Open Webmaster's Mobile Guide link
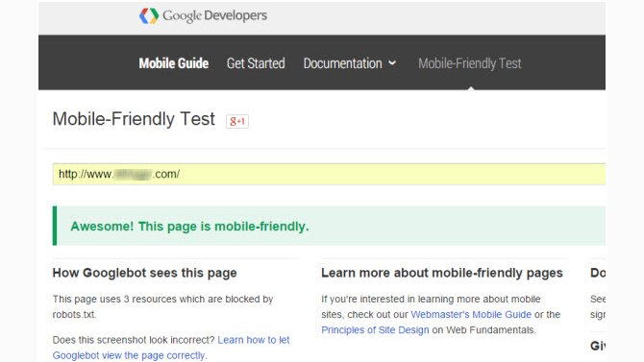This screenshot has height=362, width=644. click(x=471, y=315)
